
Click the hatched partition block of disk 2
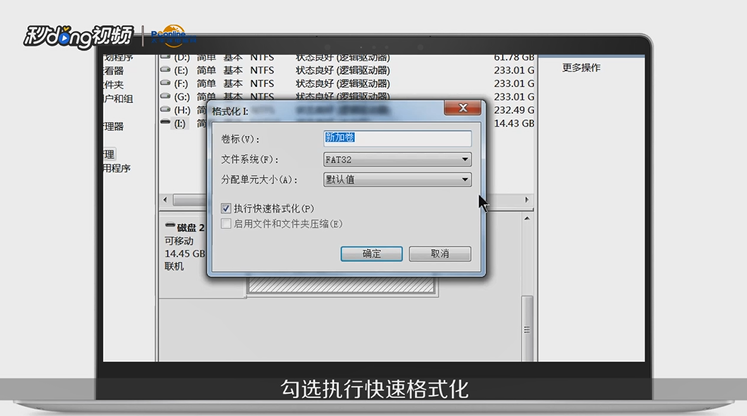[341, 285]
